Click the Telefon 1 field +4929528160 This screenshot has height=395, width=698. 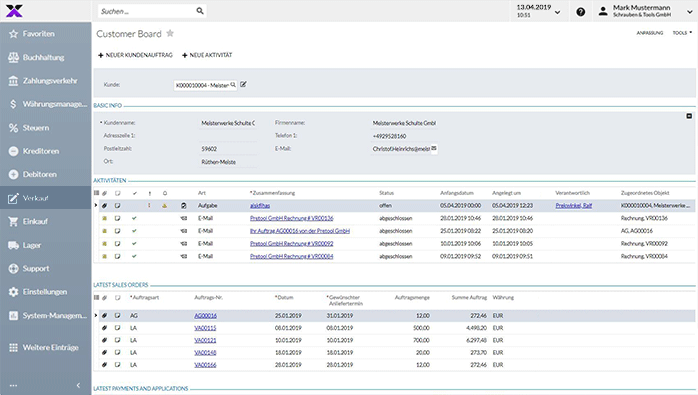coord(404,136)
